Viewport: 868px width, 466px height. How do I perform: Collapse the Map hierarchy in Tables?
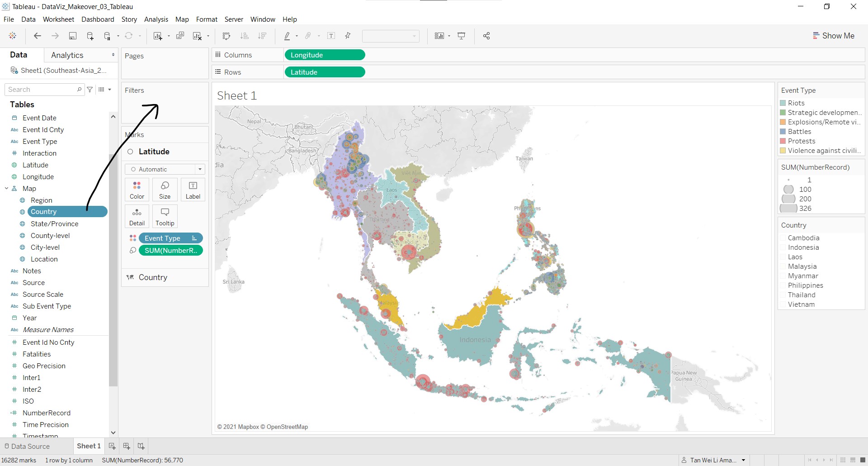tap(7, 189)
